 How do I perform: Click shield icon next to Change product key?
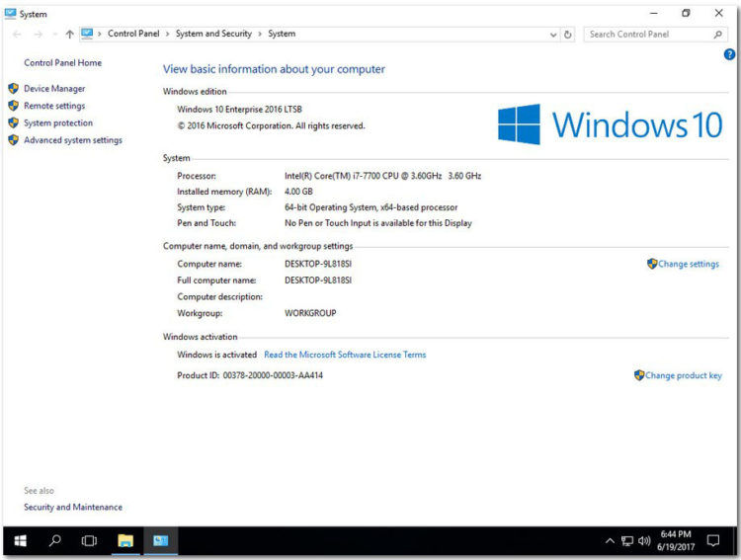click(639, 375)
